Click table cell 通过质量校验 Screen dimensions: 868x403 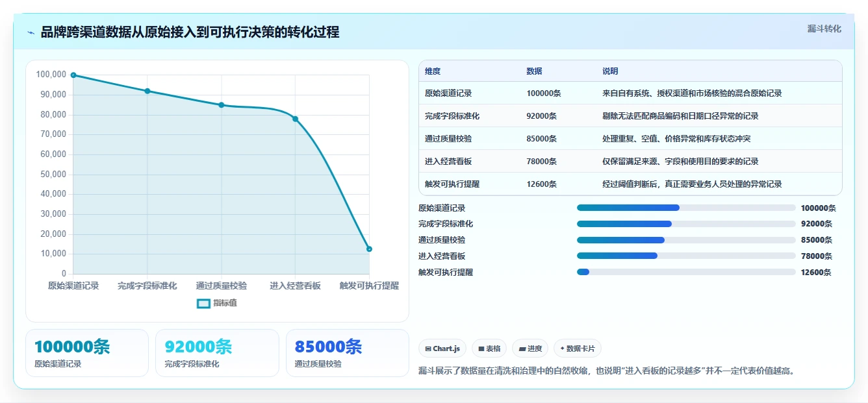click(x=448, y=139)
